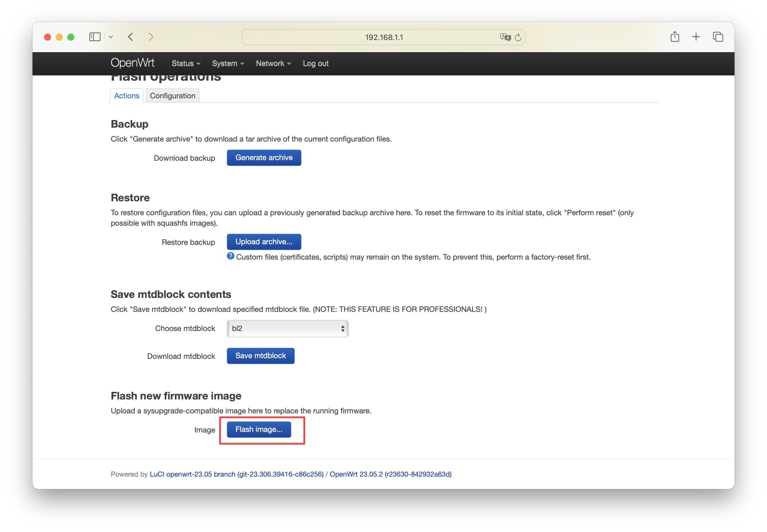Open the Choose mtdblock bl2 dropdown
Viewport: 767px width, 532px height.
click(287, 329)
